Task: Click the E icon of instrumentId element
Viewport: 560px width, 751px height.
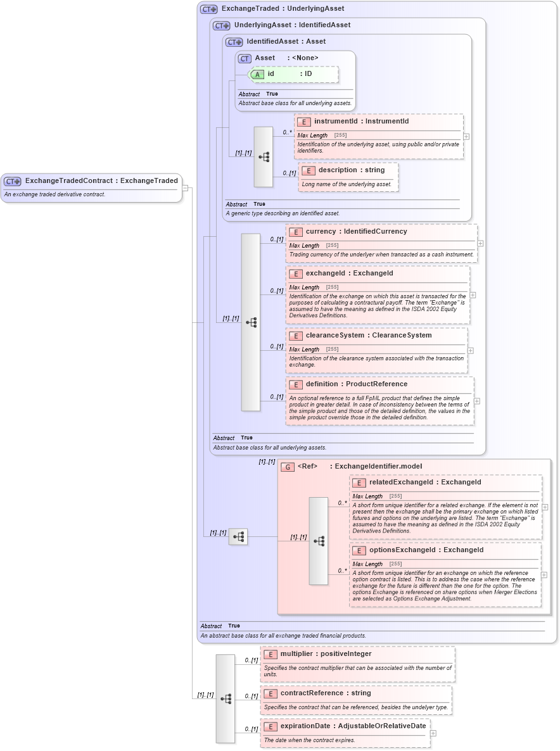Action: [303, 122]
